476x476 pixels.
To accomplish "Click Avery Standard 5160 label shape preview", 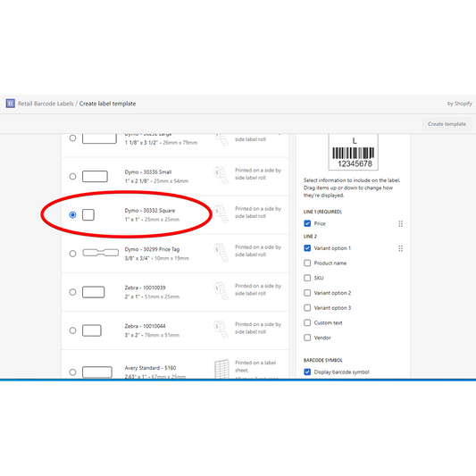I will point(97,372).
